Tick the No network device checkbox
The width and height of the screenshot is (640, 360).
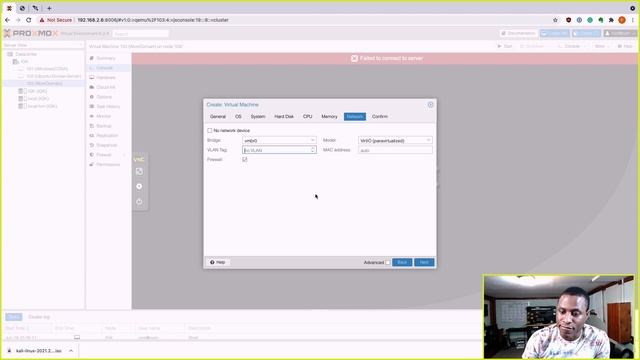coord(210,131)
